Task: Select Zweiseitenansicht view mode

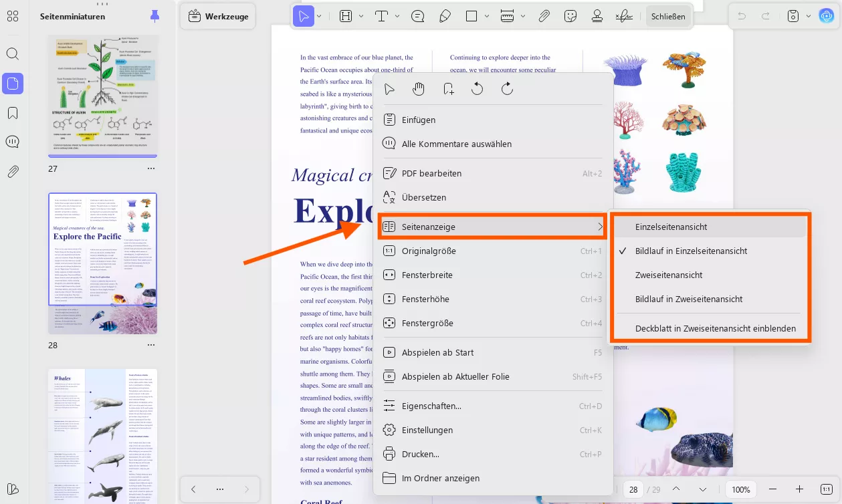Action: [708, 275]
